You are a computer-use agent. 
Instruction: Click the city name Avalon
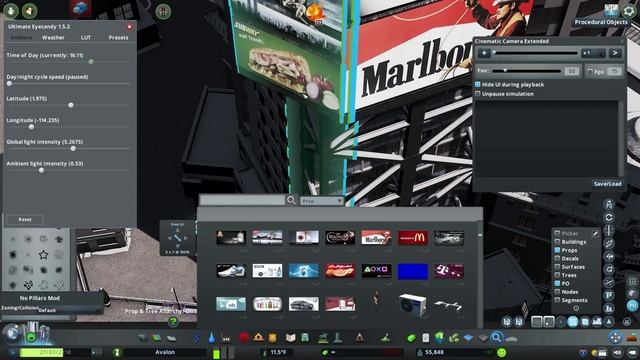[x=165, y=352]
